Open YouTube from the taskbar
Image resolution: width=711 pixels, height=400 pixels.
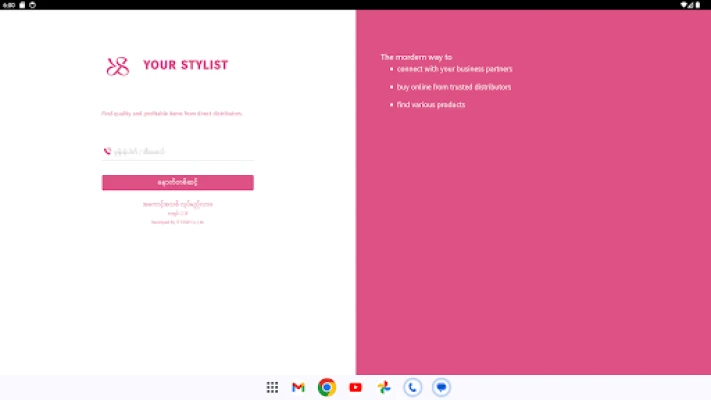[x=355, y=387]
